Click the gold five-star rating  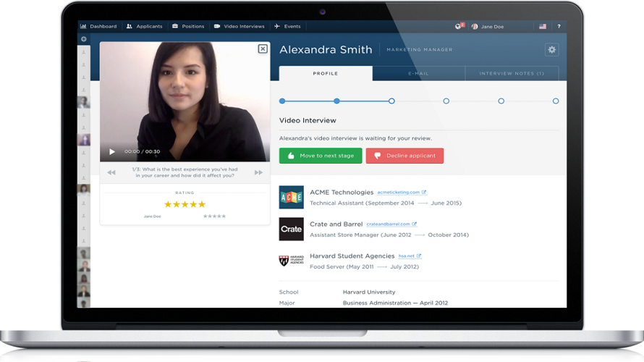click(185, 204)
